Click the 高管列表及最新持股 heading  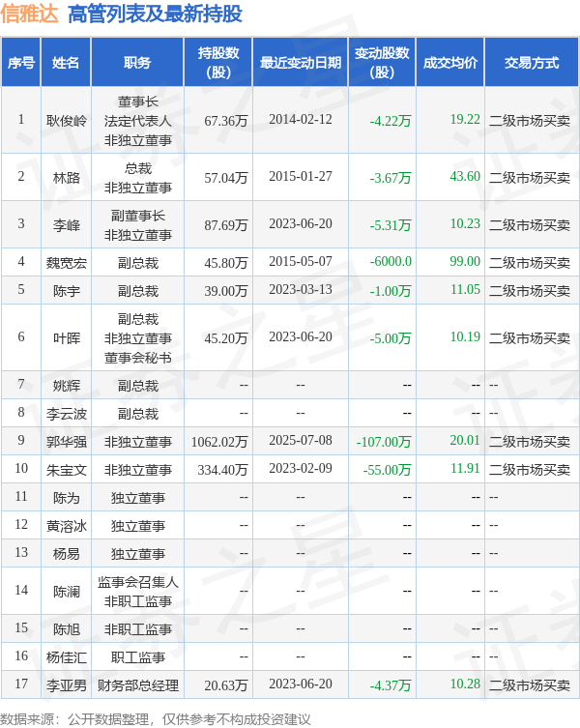pyautogui.click(x=155, y=14)
